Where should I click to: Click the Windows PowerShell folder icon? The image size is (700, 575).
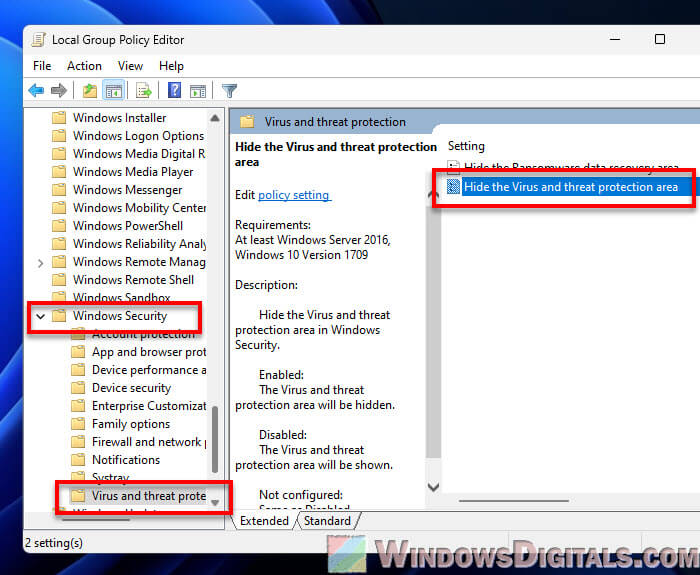coord(59,225)
